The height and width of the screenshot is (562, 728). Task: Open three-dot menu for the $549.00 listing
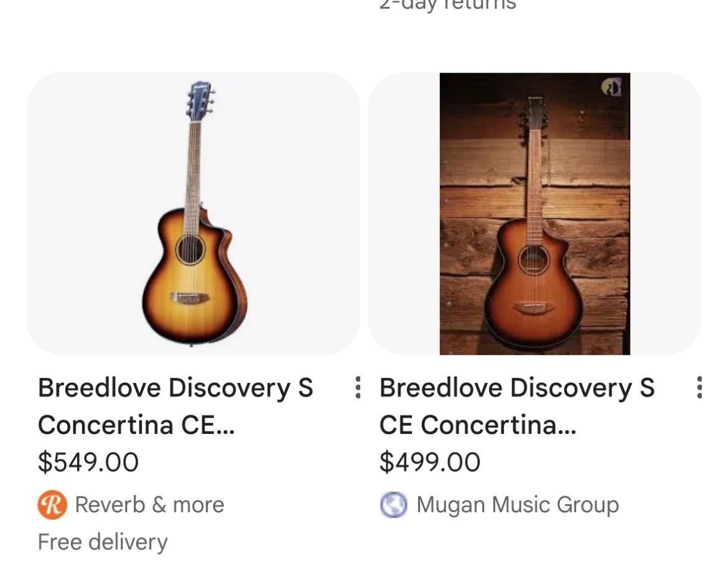click(357, 387)
